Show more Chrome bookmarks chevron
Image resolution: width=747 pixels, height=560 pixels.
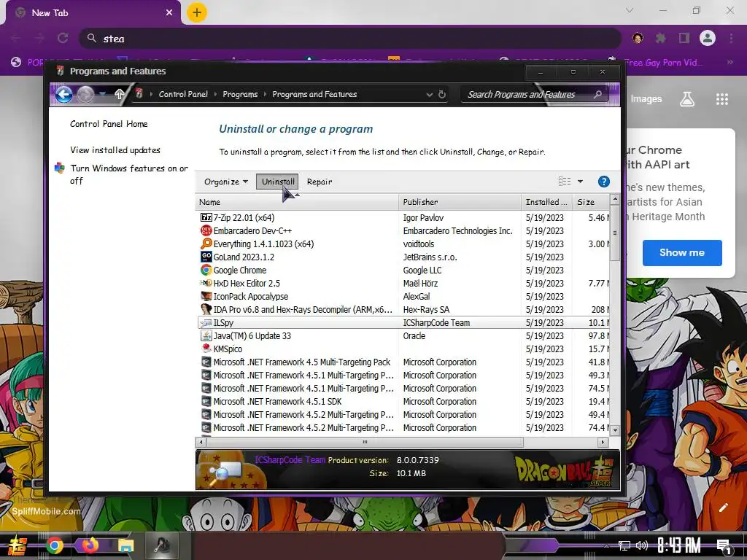pos(729,63)
